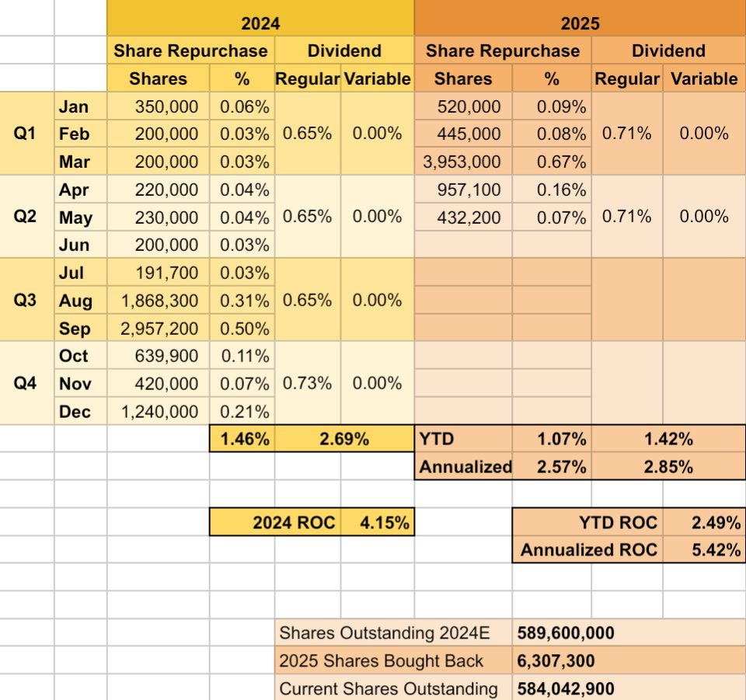The width and height of the screenshot is (746, 700).
Task: Select the 589,600,000 value cell
Action: click(629, 632)
